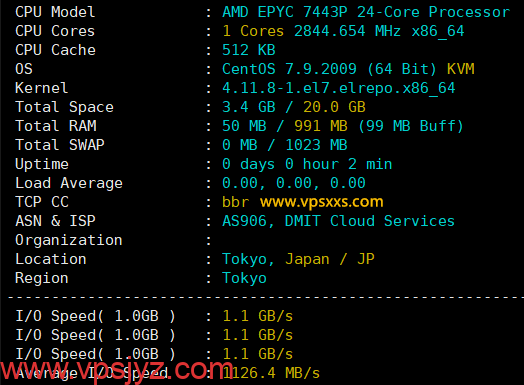Click the Average I/O Speed value 1126.4 MB/s

pos(271,373)
